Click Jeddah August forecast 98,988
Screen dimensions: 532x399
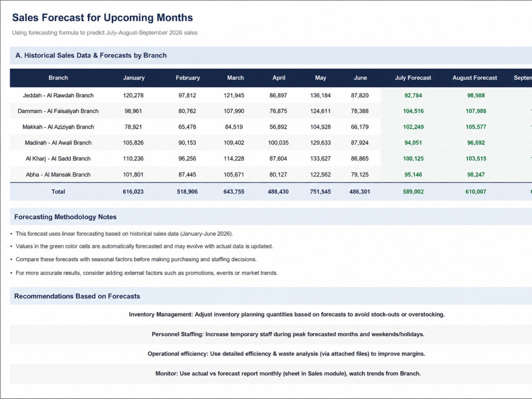[x=476, y=95]
